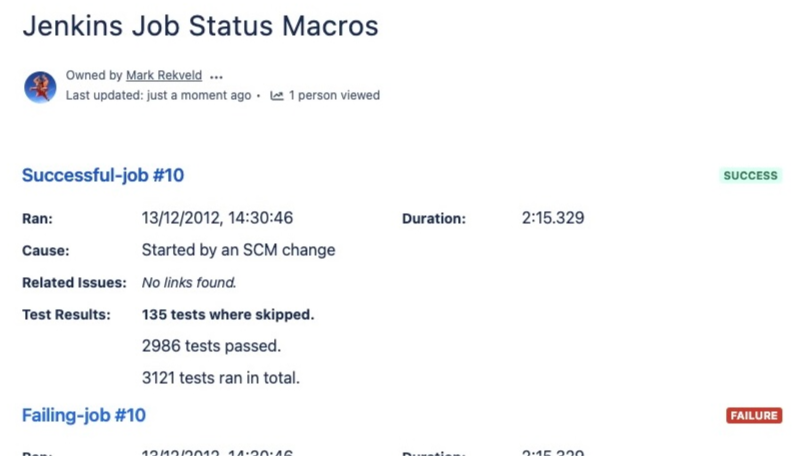Open the page analytics chart icon
The image size is (801, 456).
(277, 96)
